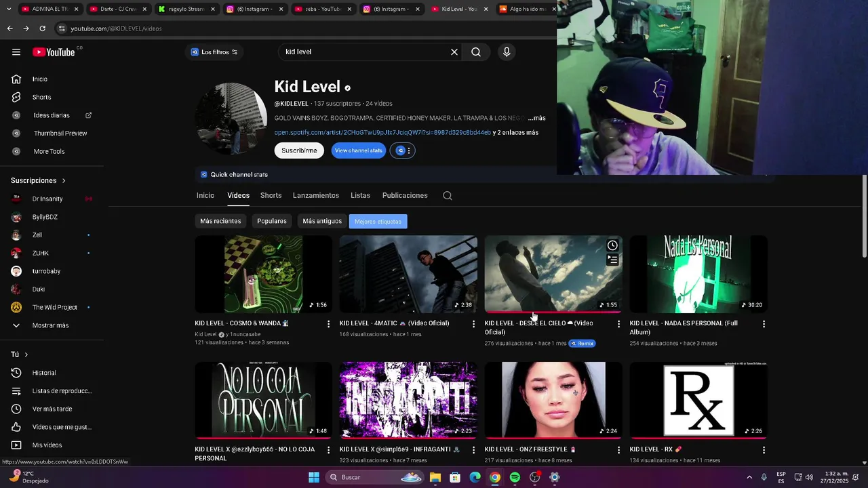Clear the search box with X
This screenshot has width=868, height=488.
(454, 52)
